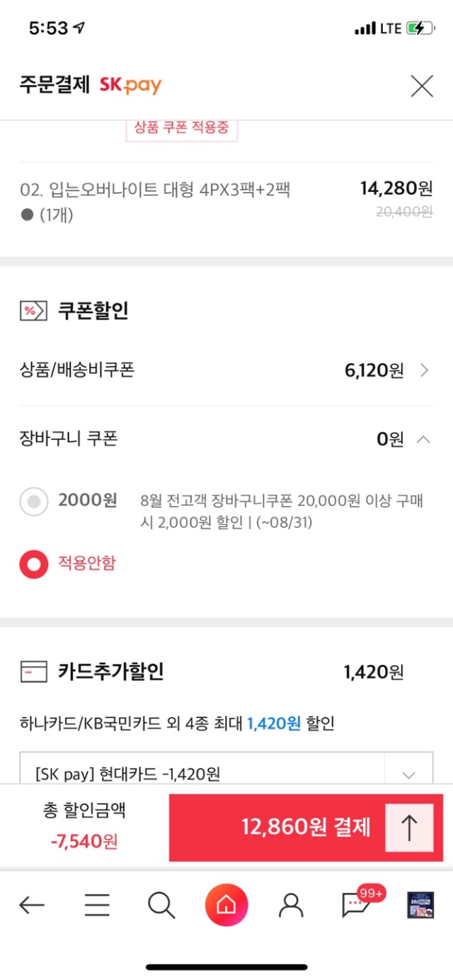Screen dimensions: 453x980
Task: Tap the 상품 쿠폰 적용중 badge
Action: (x=181, y=130)
